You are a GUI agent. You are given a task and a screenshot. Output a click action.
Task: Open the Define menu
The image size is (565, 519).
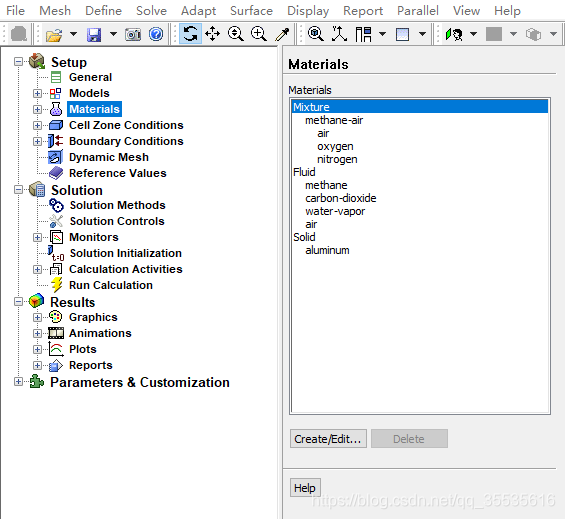click(x=103, y=11)
